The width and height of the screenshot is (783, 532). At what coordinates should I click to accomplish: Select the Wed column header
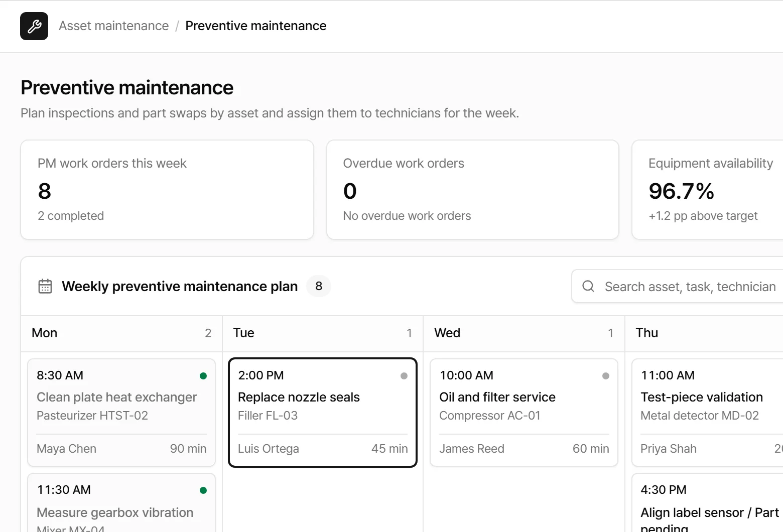(x=524, y=333)
